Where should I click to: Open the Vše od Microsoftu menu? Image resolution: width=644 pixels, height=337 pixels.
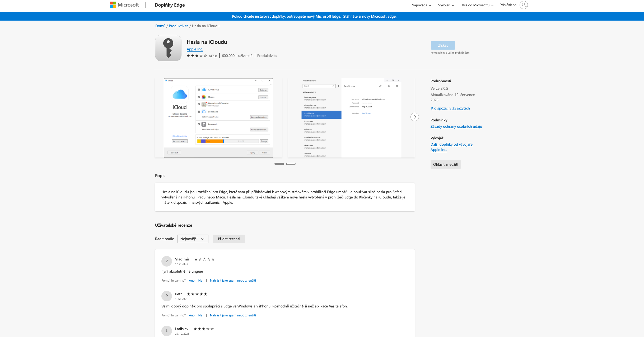pos(477,5)
